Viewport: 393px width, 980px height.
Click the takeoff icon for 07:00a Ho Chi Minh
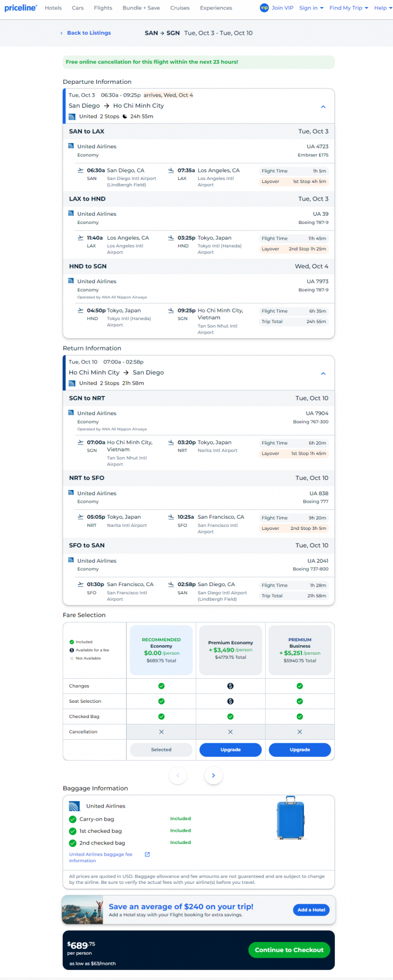(80, 443)
